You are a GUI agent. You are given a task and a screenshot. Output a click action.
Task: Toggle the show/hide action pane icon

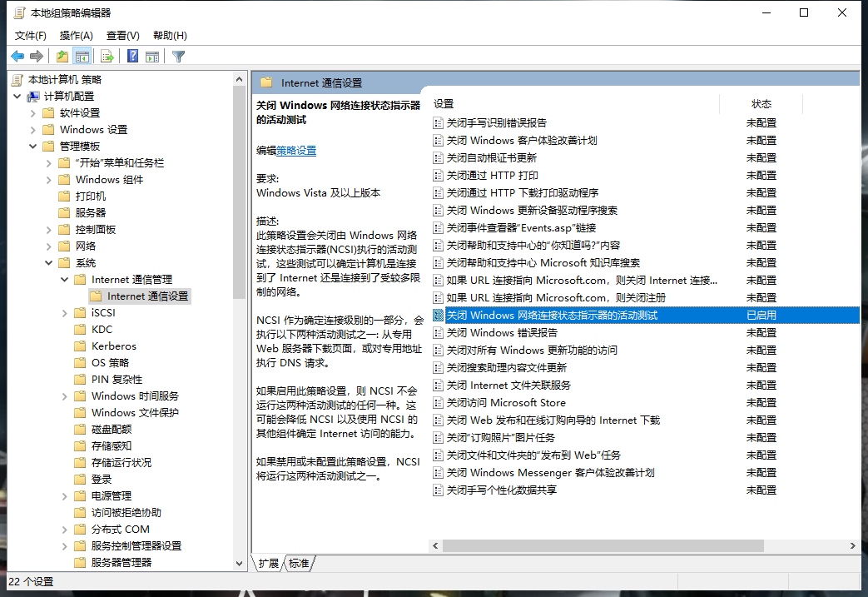(152, 56)
